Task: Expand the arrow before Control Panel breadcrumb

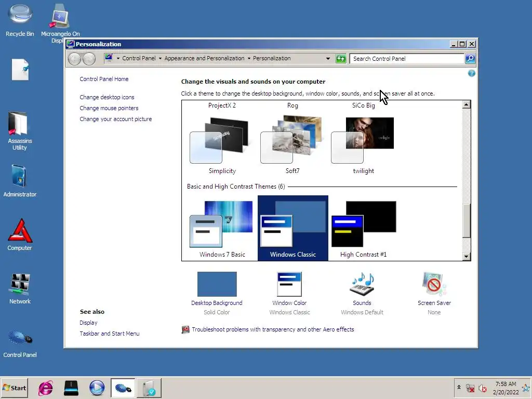Action: (x=118, y=58)
